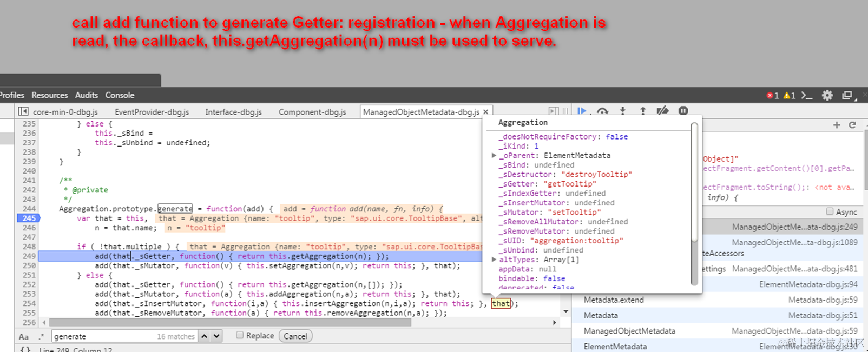The image size is (868, 352).
Task: Toggle breakpoint on line 245
Action: click(x=29, y=218)
